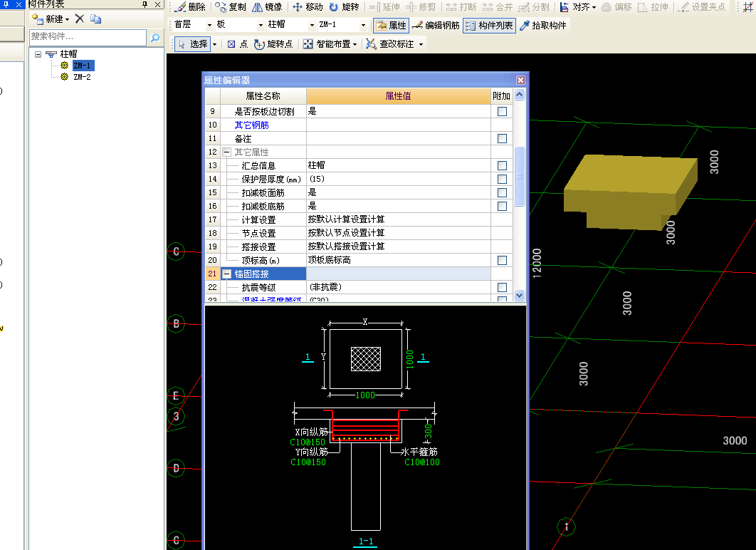
Task: Select the 旋转点 (rotate point) tool
Action: click(x=273, y=44)
